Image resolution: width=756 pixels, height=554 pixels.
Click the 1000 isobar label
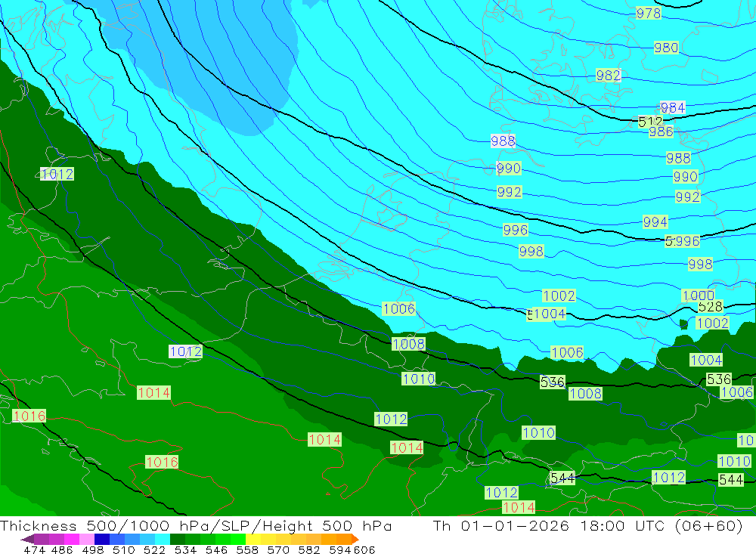point(698,296)
